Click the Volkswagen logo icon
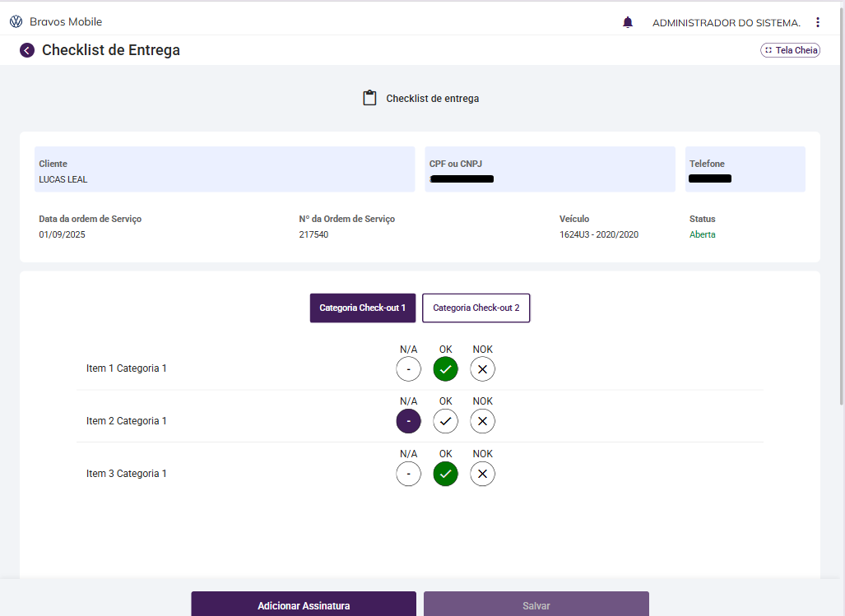This screenshot has width=845, height=616. [16, 21]
